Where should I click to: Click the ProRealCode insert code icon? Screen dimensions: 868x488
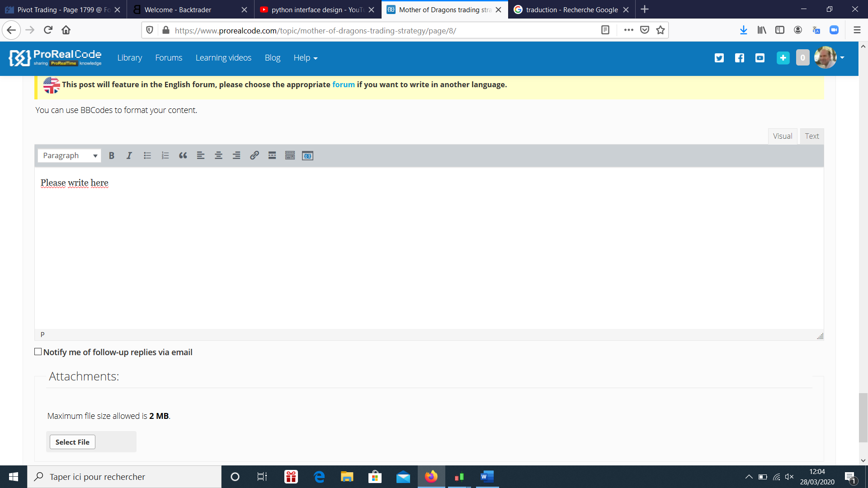tap(307, 155)
